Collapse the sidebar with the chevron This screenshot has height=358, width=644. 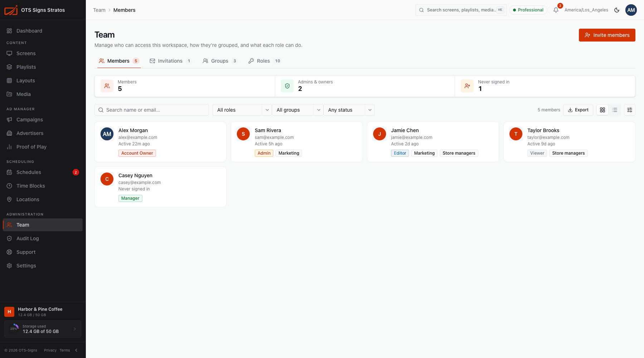point(76,350)
